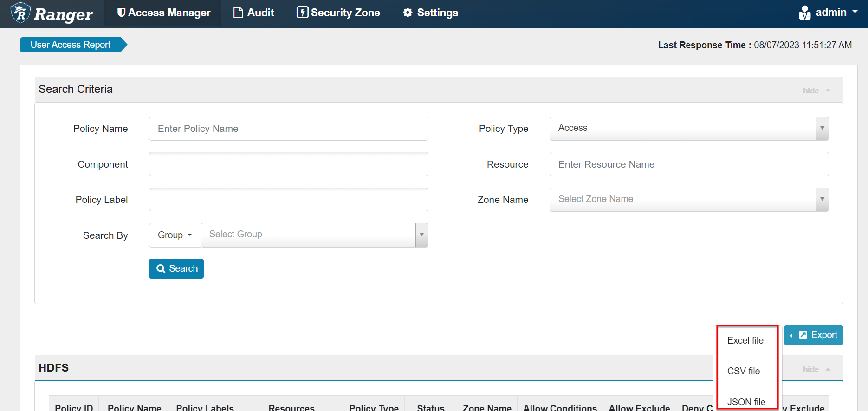Image resolution: width=868 pixels, height=411 pixels.
Task: Click the Audit document icon
Action: [x=238, y=13]
